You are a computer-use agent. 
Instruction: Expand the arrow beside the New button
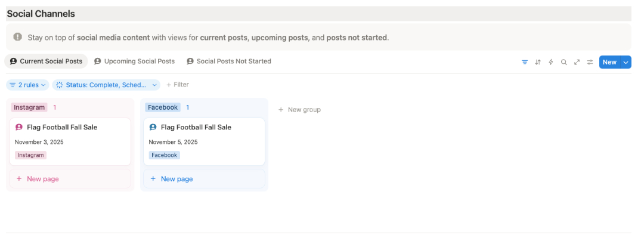point(626,62)
